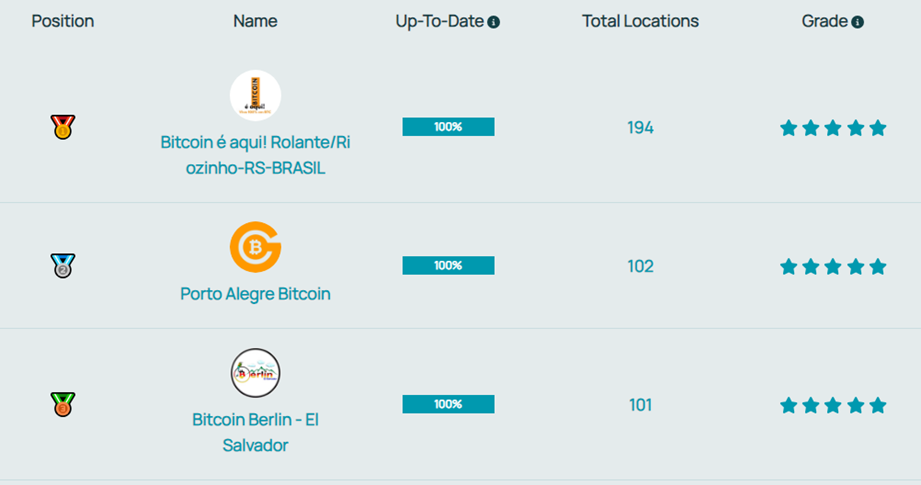
Task: Open the Bitcoin é aqui! community logo
Action: click(x=255, y=96)
